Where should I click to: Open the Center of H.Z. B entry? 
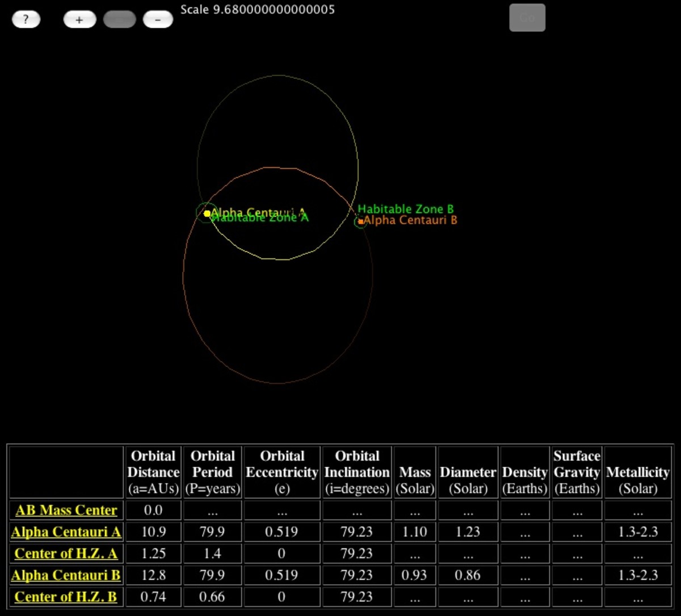66,597
